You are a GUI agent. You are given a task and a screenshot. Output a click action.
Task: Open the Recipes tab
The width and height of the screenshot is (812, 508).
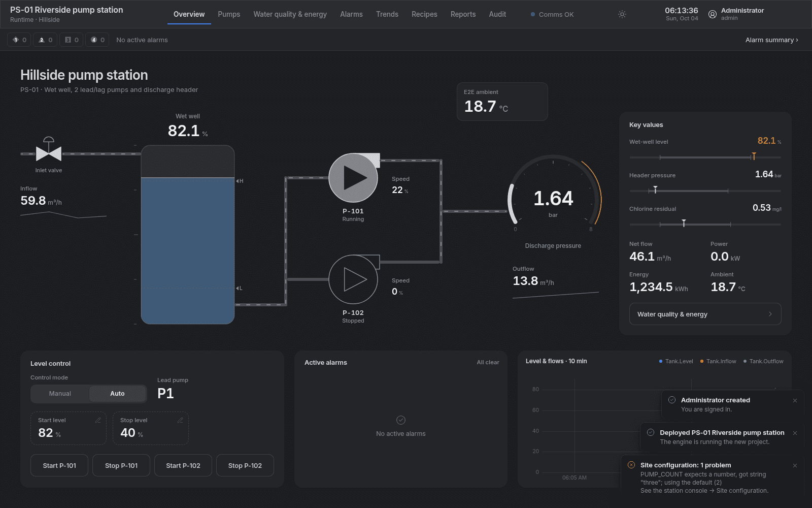pos(424,14)
